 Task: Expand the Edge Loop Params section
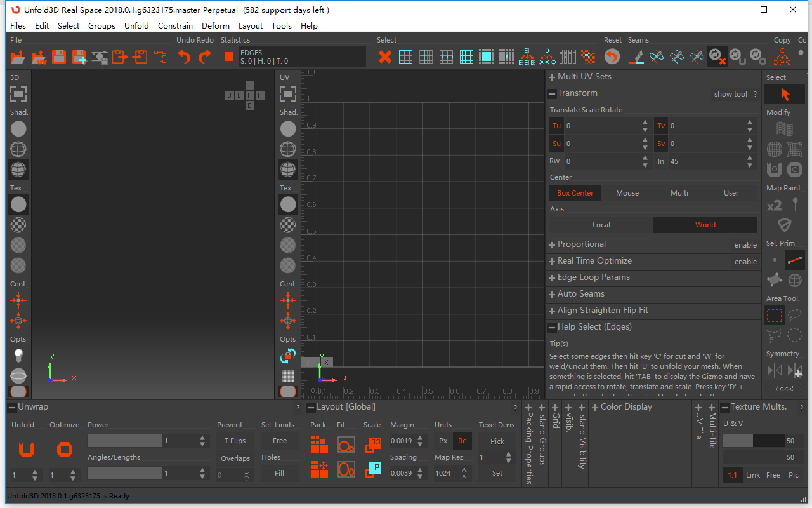pos(552,277)
